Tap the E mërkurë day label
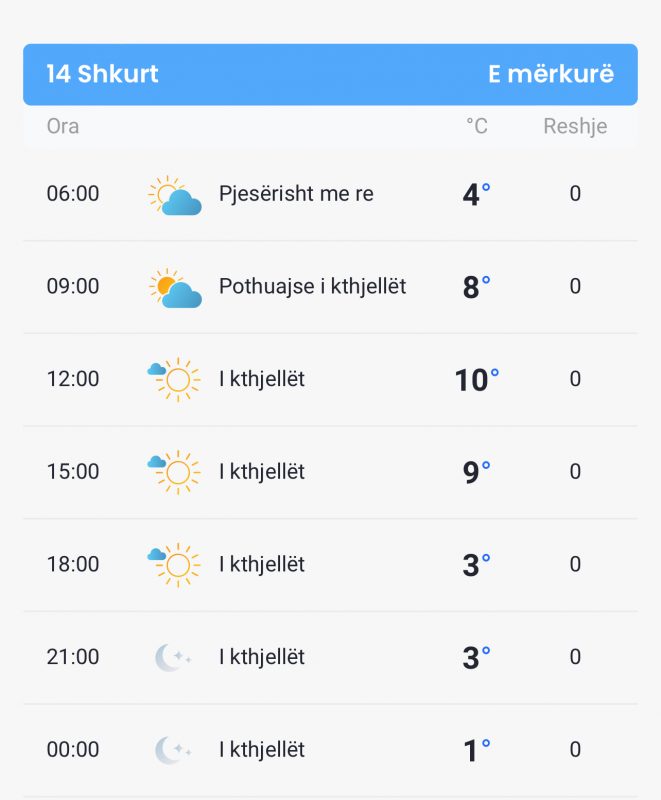The height and width of the screenshot is (800, 661). coord(551,74)
